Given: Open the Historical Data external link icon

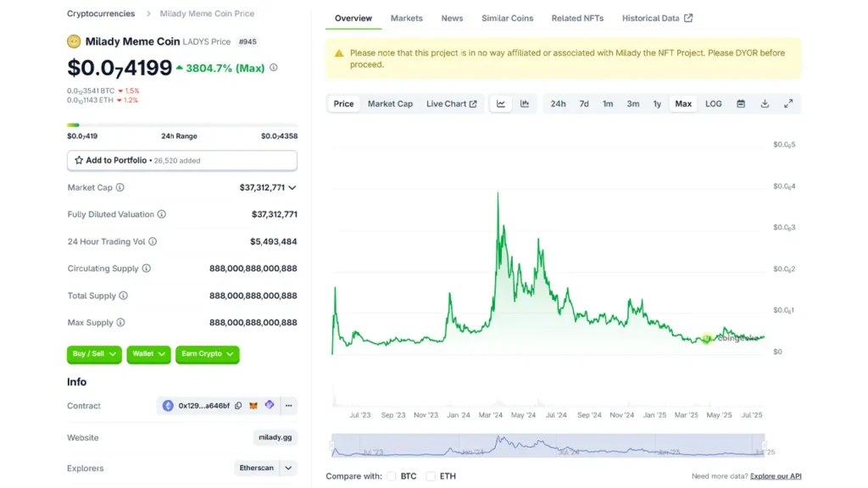Looking at the screenshot, I should coord(688,18).
